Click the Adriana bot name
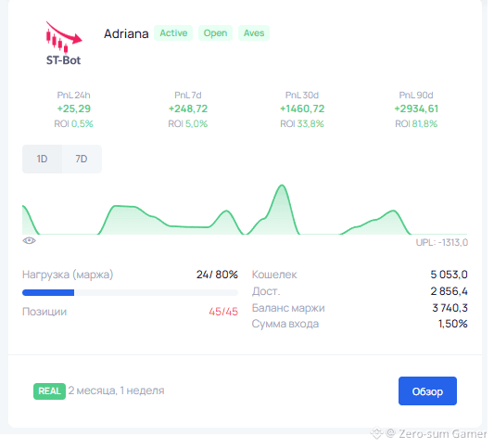The image size is (494, 448). [x=126, y=33]
